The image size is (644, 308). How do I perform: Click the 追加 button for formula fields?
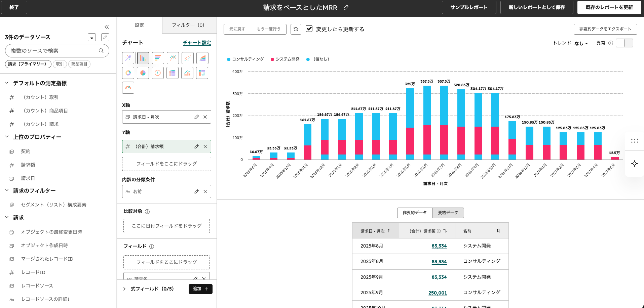[200, 289]
